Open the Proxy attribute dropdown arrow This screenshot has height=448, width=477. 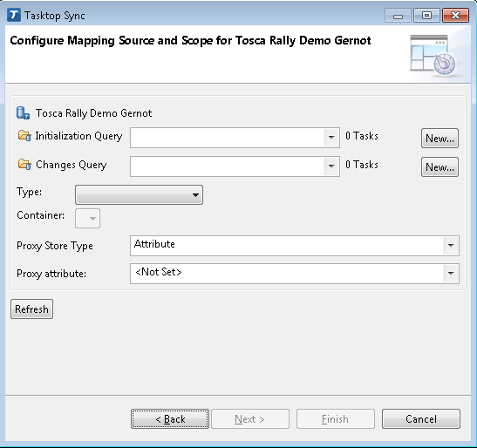(x=451, y=274)
